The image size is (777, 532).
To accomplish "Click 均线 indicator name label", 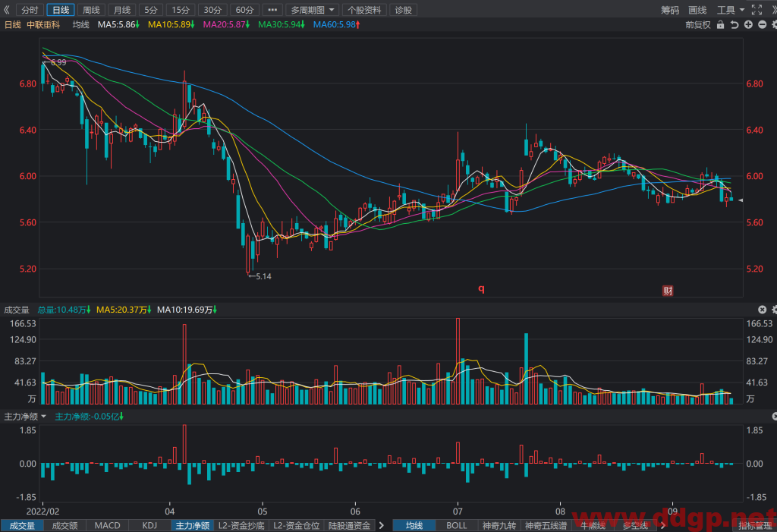I will pyautogui.click(x=80, y=24).
